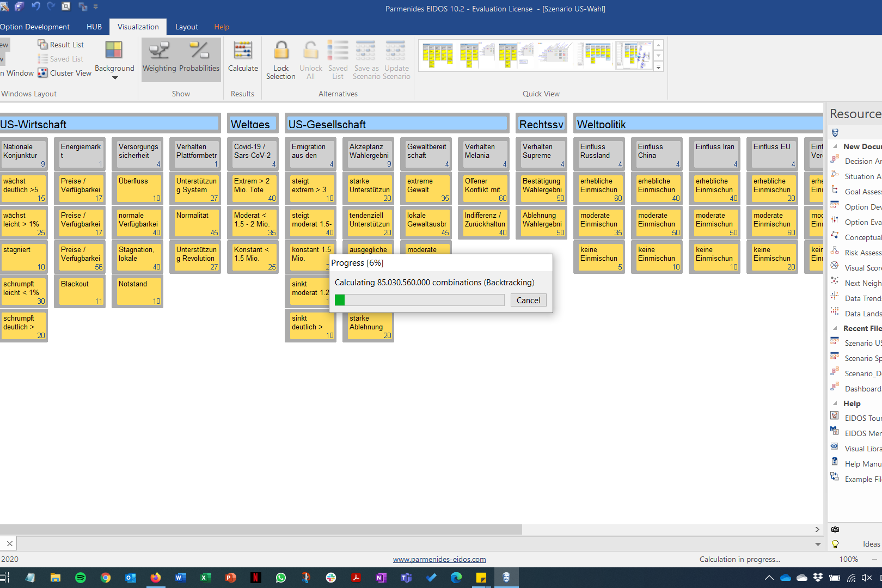Click the Saved List alternatives icon
This screenshot has width=882, height=588.
pyautogui.click(x=338, y=50)
